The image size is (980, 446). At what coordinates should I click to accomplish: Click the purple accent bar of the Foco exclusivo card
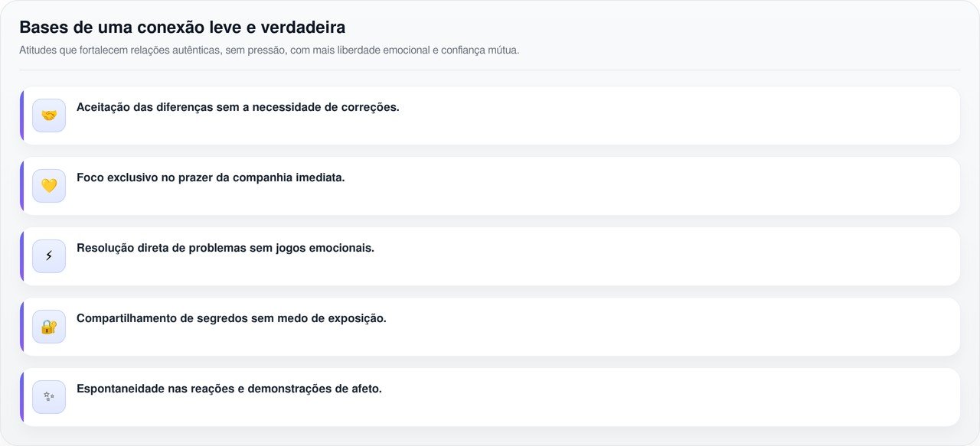coord(22,186)
